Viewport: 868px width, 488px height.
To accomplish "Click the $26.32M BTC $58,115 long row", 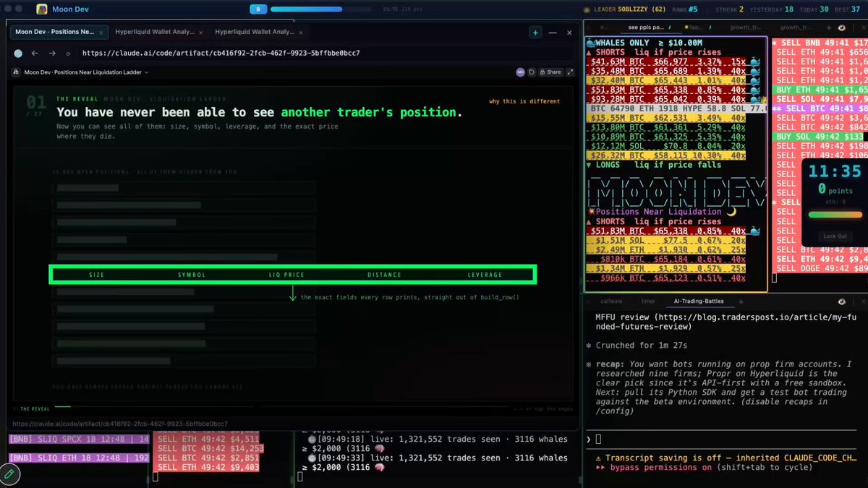I will pyautogui.click(x=668, y=155).
